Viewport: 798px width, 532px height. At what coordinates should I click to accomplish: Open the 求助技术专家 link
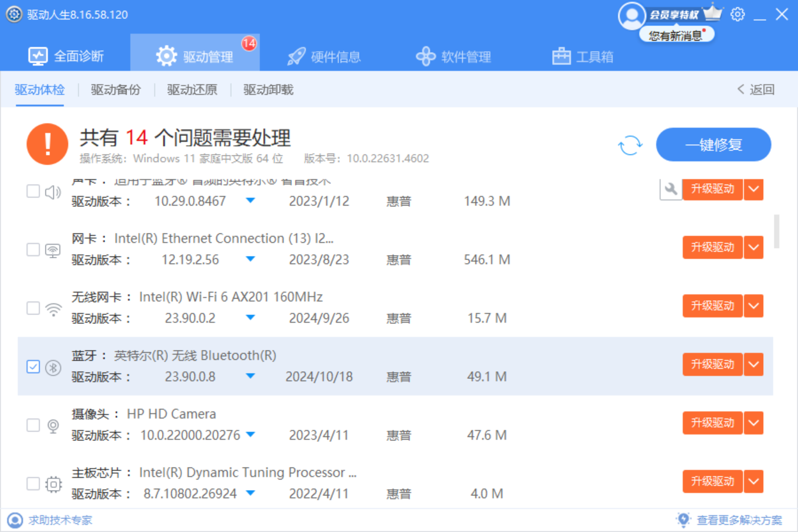pyautogui.click(x=60, y=520)
